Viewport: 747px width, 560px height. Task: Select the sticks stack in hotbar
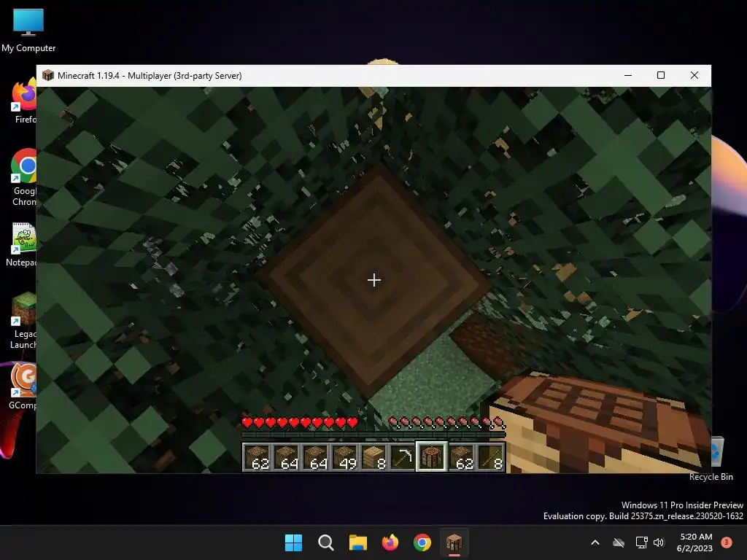(491, 457)
